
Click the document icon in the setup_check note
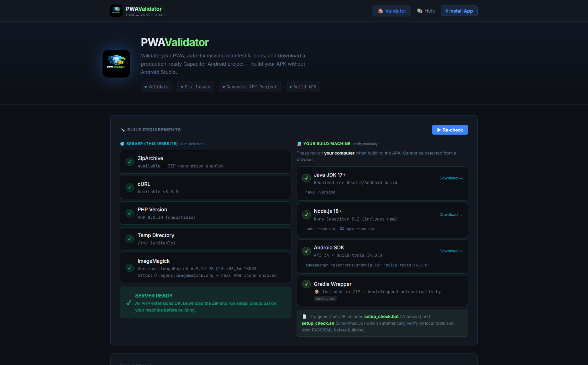[304, 317]
